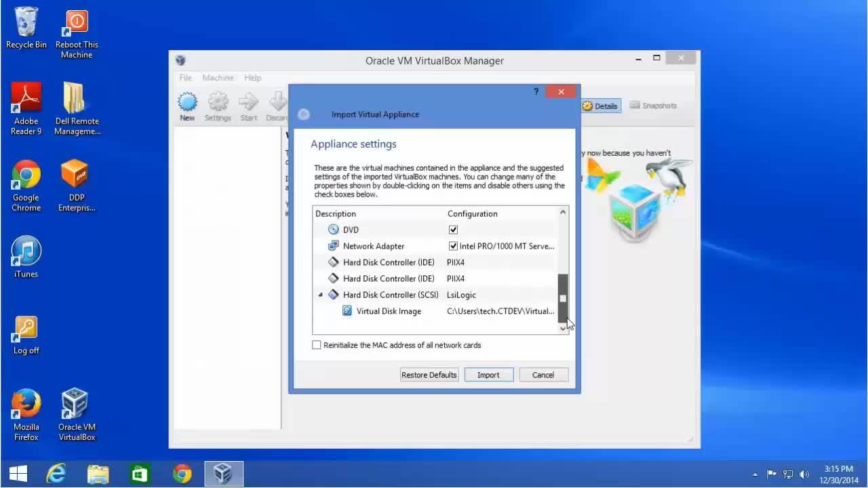Open Windows Store from taskbar

point(140,474)
